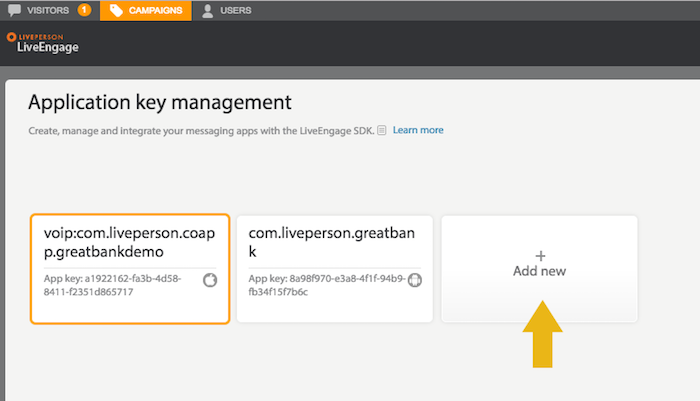This screenshot has height=401, width=700.
Task: Open the Learn more link
Action: coord(418,130)
